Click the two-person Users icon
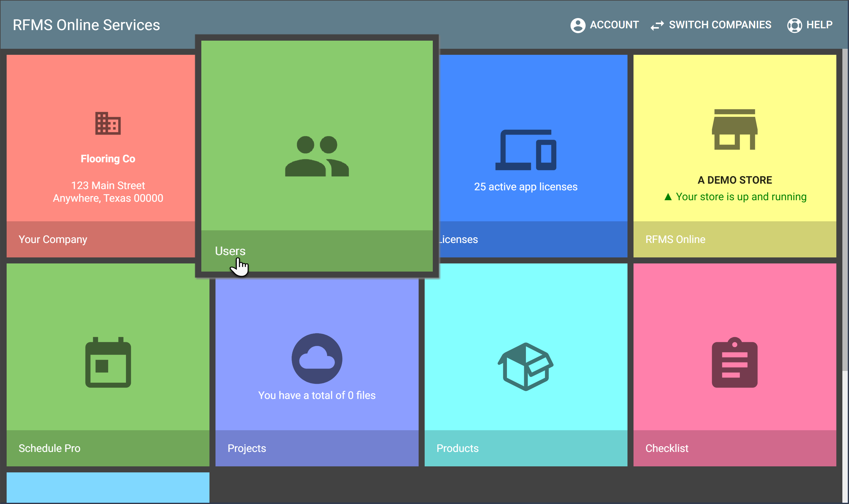The width and height of the screenshot is (849, 504). point(317,156)
